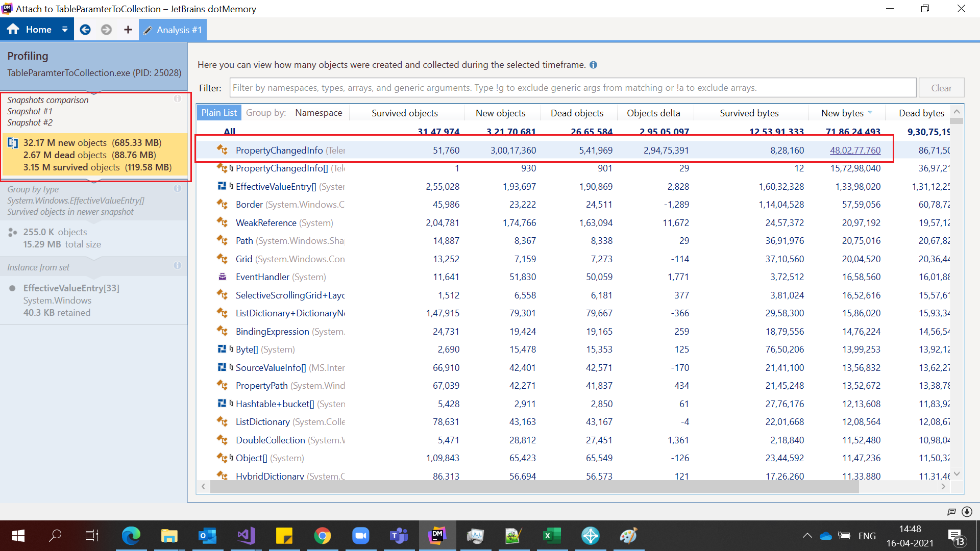Click info icon next to timeframe description
The height and width of the screenshot is (551, 980).
[x=593, y=65]
